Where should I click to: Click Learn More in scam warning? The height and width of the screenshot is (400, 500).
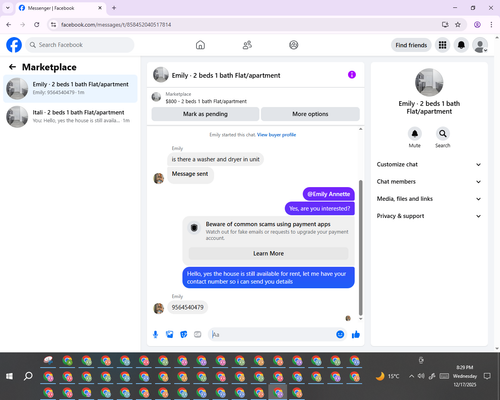coord(268,253)
